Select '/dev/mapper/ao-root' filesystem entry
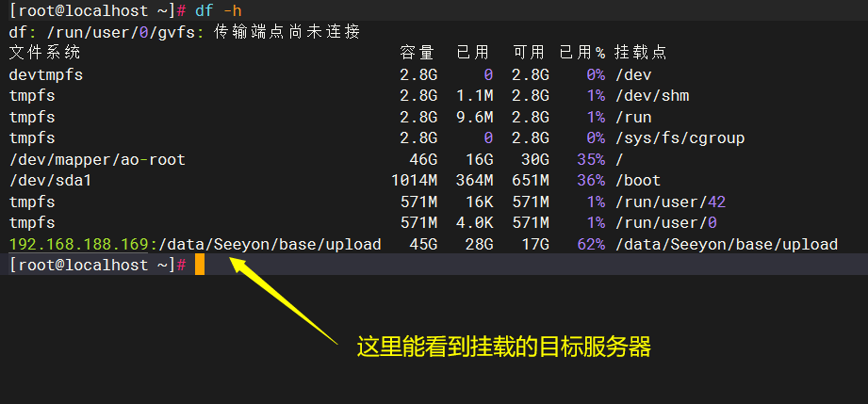Screen dimensions: 868x404 click(97, 160)
